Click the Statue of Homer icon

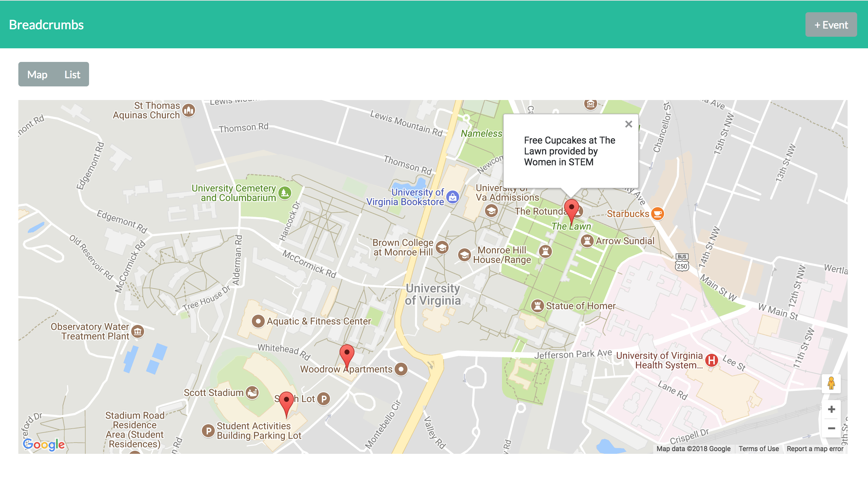537,305
